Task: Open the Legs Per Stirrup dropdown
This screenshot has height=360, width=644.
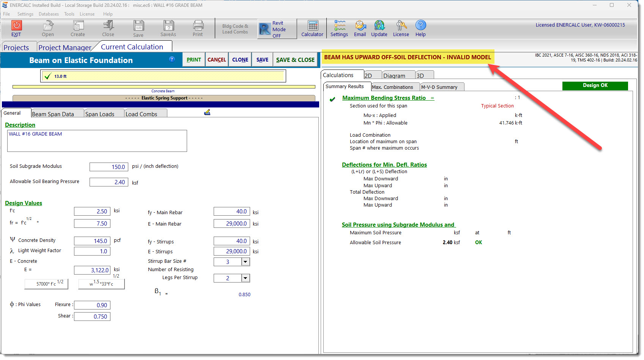Action: (245, 278)
